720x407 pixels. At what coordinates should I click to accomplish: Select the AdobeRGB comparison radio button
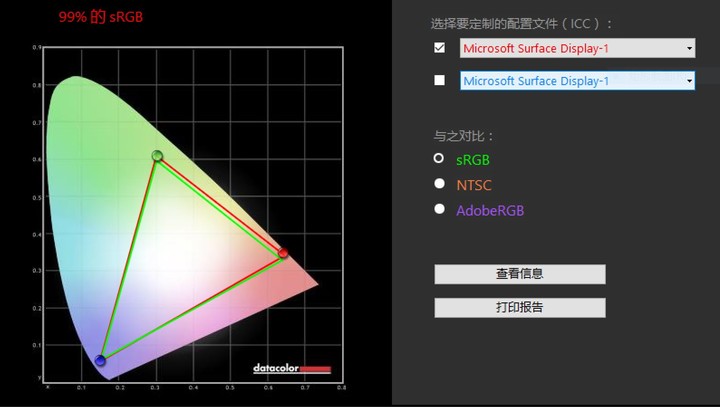(439, 209)
